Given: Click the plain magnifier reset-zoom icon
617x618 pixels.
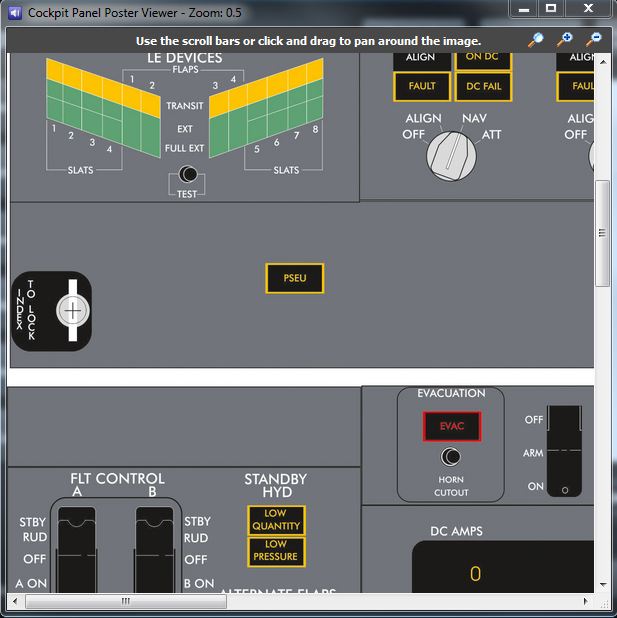Looking at the screenshot, I should click(x=536, y=40).
